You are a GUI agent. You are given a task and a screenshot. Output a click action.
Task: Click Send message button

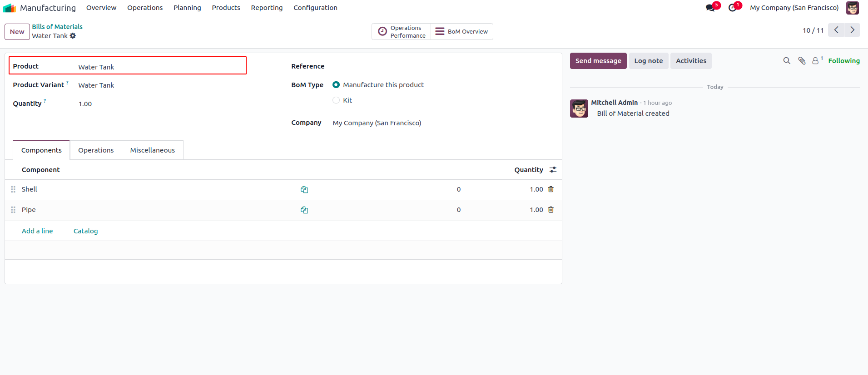tap(598, 61)
